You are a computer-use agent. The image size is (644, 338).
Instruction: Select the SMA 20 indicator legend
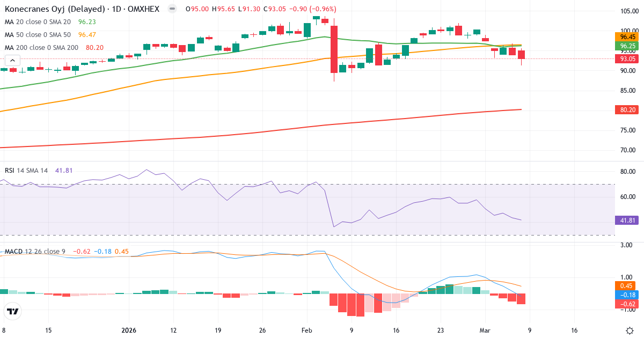click(x=38, y=22)
